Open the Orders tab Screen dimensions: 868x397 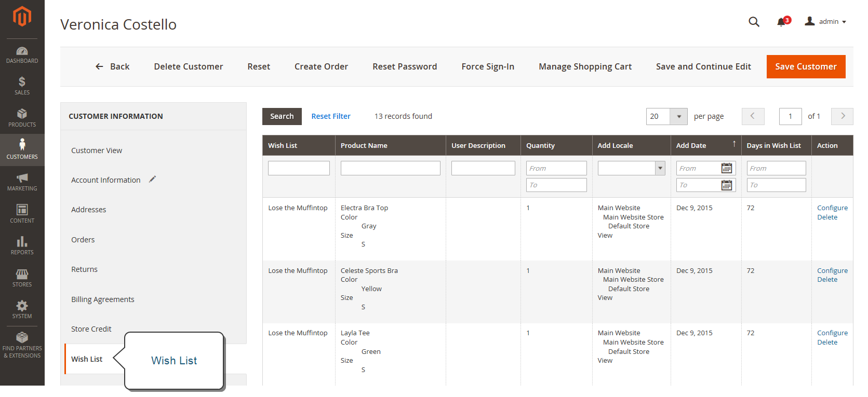83,240
